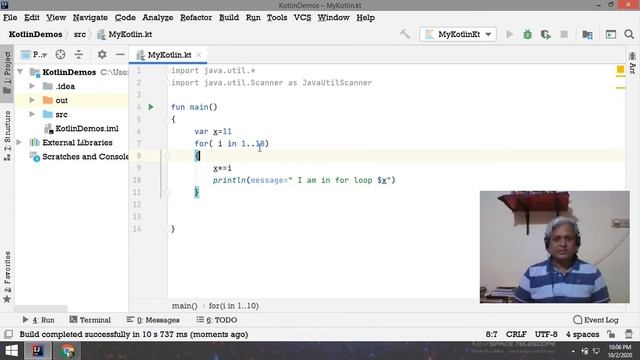Screen dimensions: 640x360
Task: Open the Ant tool window on right edge
Action: [633, 63]
